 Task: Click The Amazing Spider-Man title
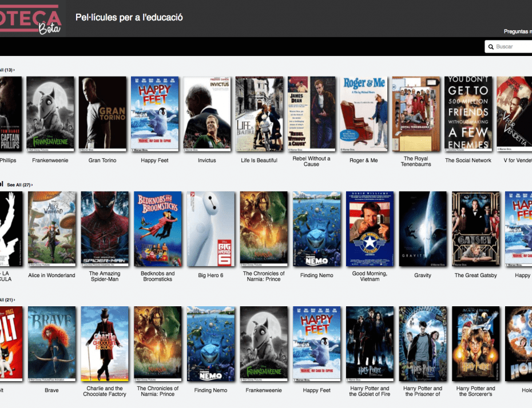click(105, 276)
